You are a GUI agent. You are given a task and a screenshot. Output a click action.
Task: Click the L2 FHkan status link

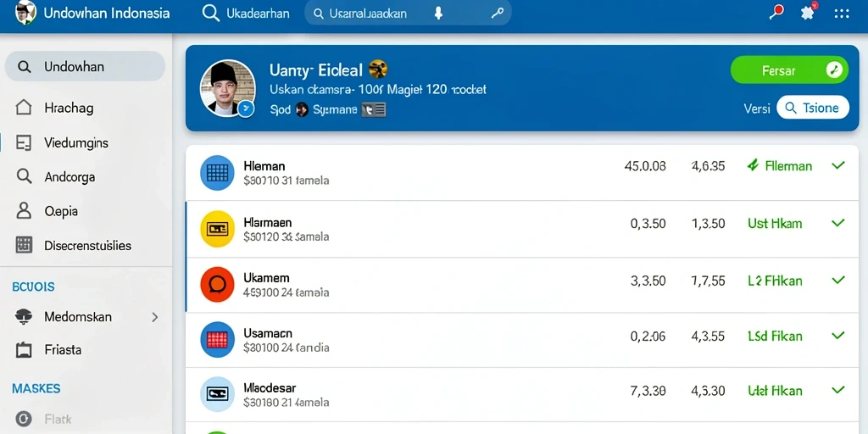(775, 281)
